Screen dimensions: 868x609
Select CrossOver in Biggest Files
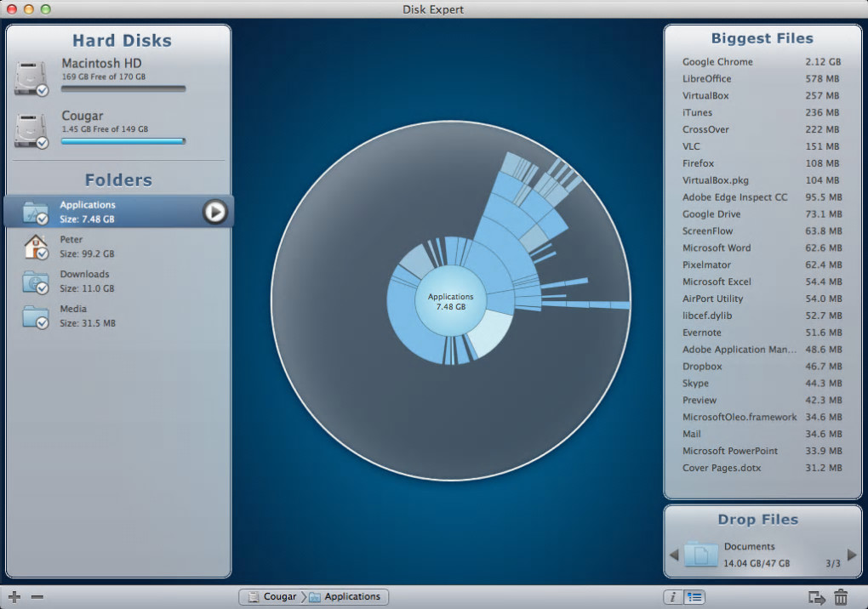762,129
